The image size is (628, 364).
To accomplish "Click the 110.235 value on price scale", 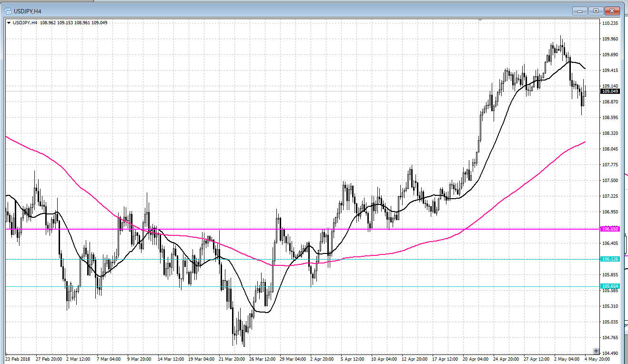I will pos(610,23).
